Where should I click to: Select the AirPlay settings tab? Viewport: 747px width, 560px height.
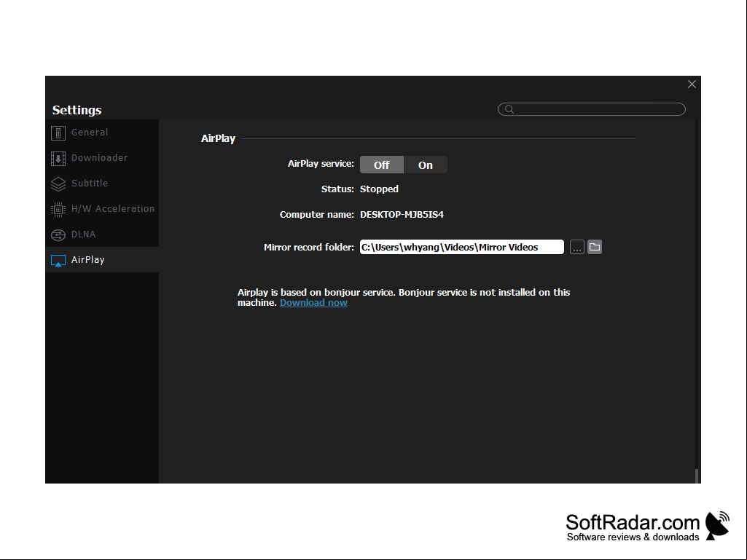(x=102, y=259)
